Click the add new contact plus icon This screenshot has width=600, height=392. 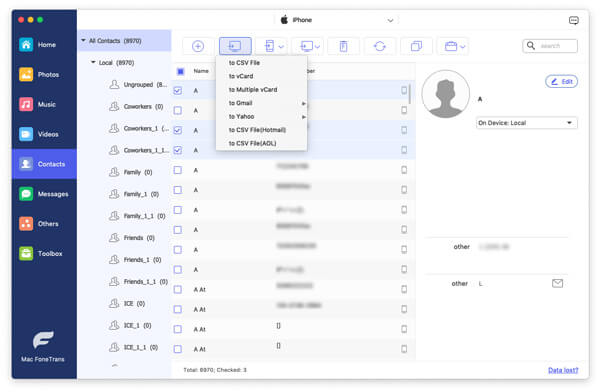click(198, 46)
